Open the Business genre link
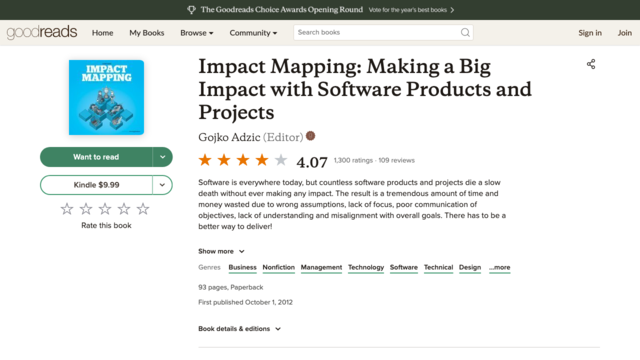Viewport: 640px width, 360px height. tap(242, 267)
